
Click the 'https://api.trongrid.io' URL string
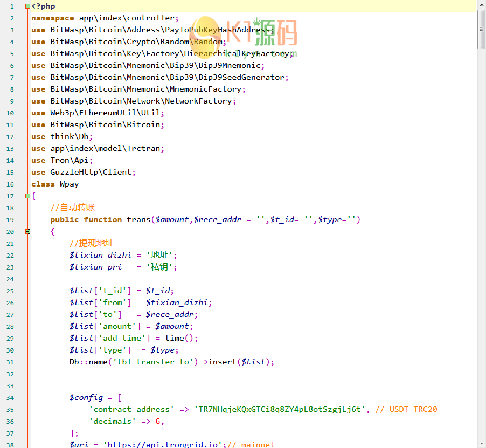pos(162,445)
